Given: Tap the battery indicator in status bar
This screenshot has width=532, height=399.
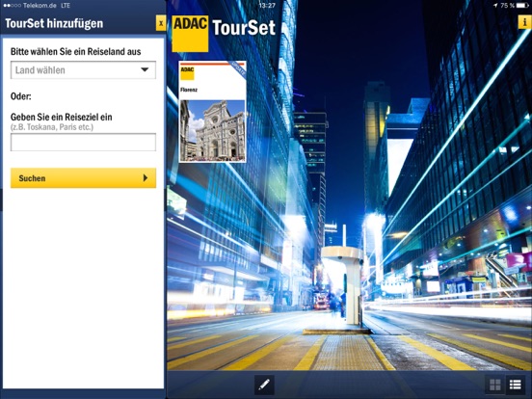Looking at the screenshot, I should 522,5.
